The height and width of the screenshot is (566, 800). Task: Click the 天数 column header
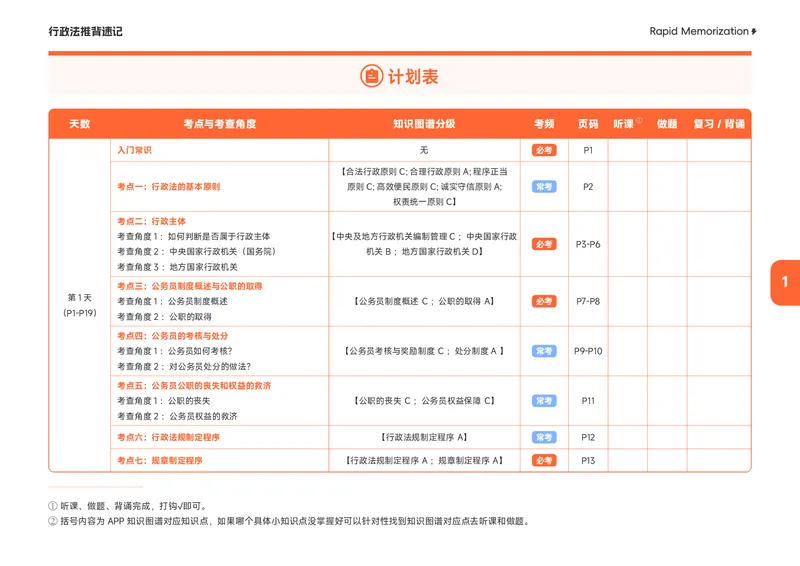[80, 124]
